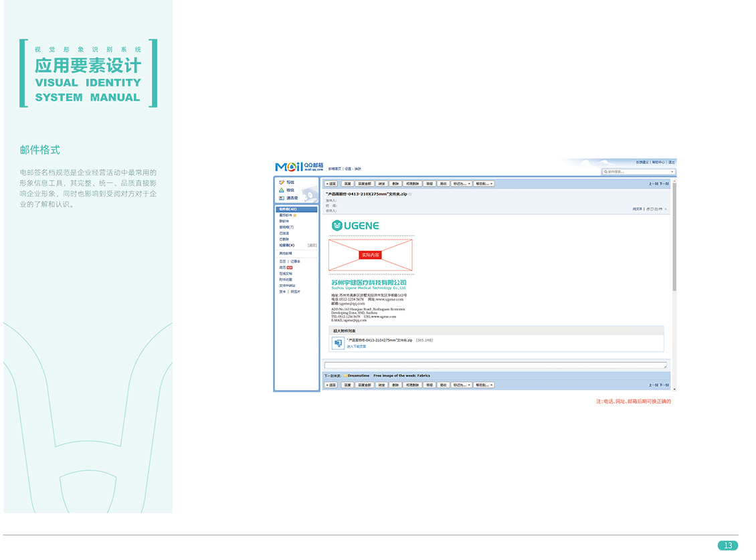
Task: Click the top 删除 delete button
Action: 396,183
